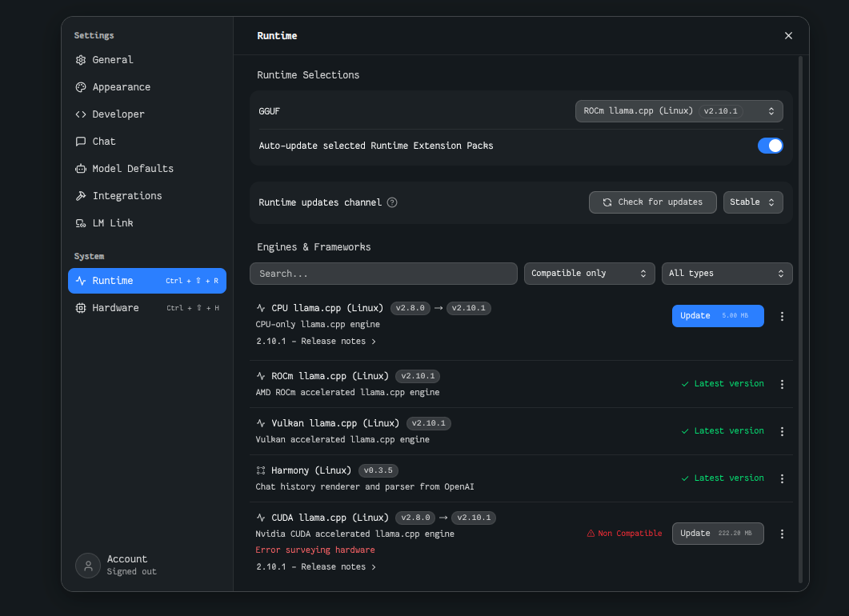
Task: Click the Non Compatible warning icon
Action: 591,534
